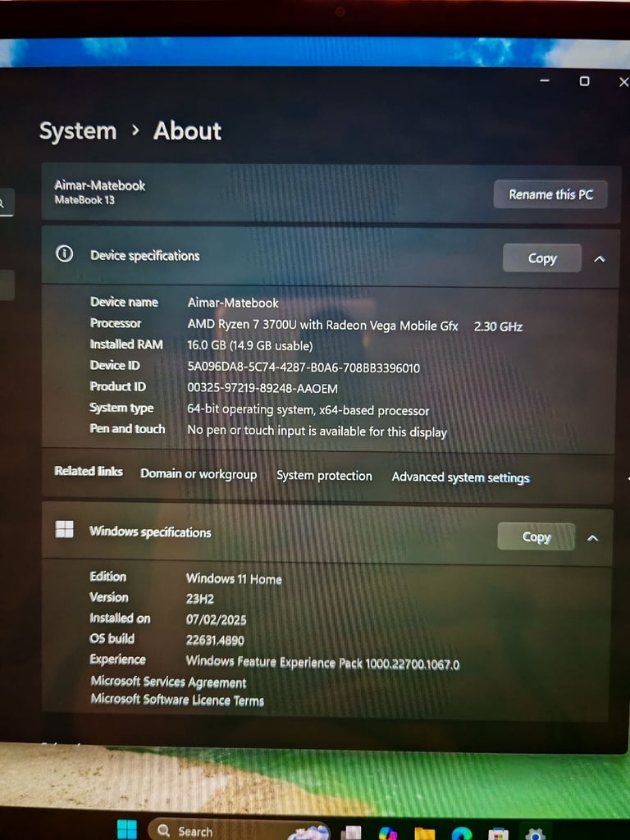Viewport: 630px width, 840px height.
Task: Select the OS build 22631.4890 value
Action: click(x=215, y=640)
